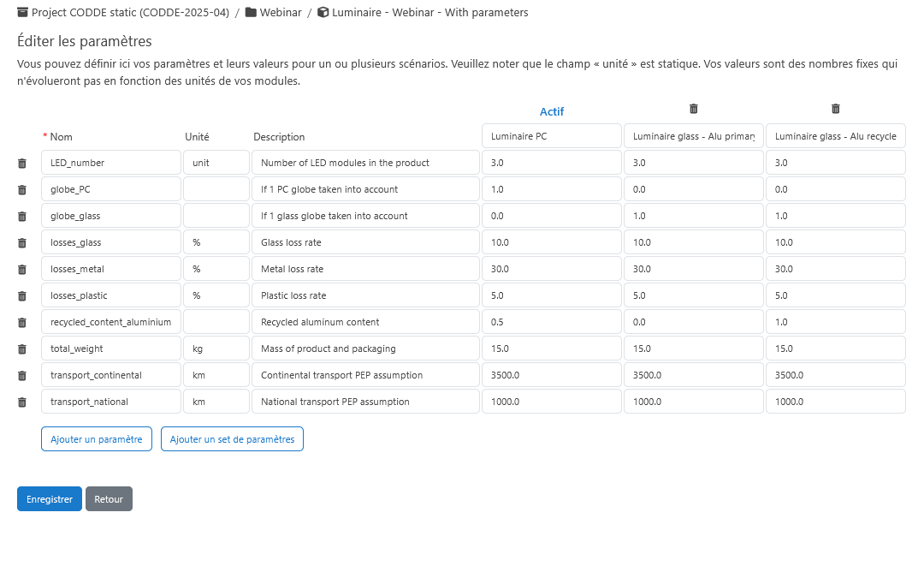Delete the recycled_content_aluminium parameter row

21,323
